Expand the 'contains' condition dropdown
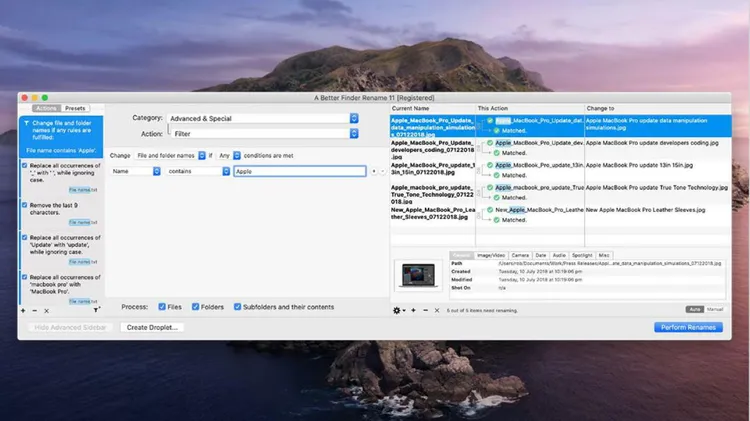Viewport: 750px width, 421px height. [198, 171]
